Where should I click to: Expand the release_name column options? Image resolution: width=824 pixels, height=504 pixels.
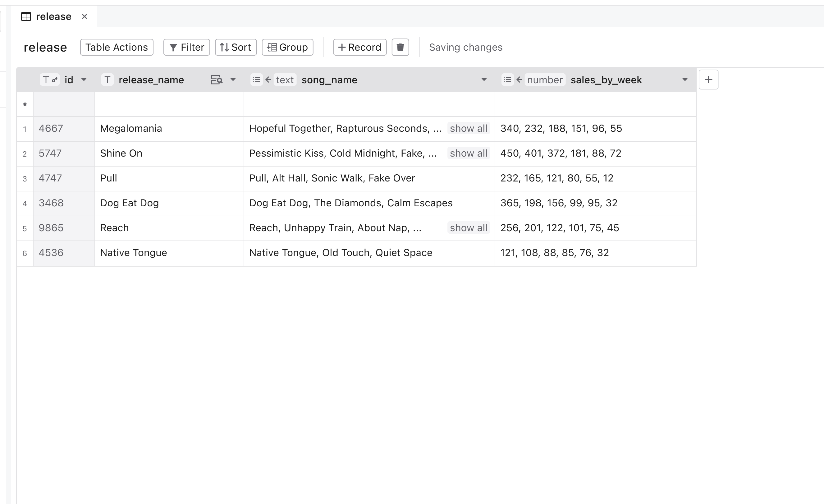[236, 79]
